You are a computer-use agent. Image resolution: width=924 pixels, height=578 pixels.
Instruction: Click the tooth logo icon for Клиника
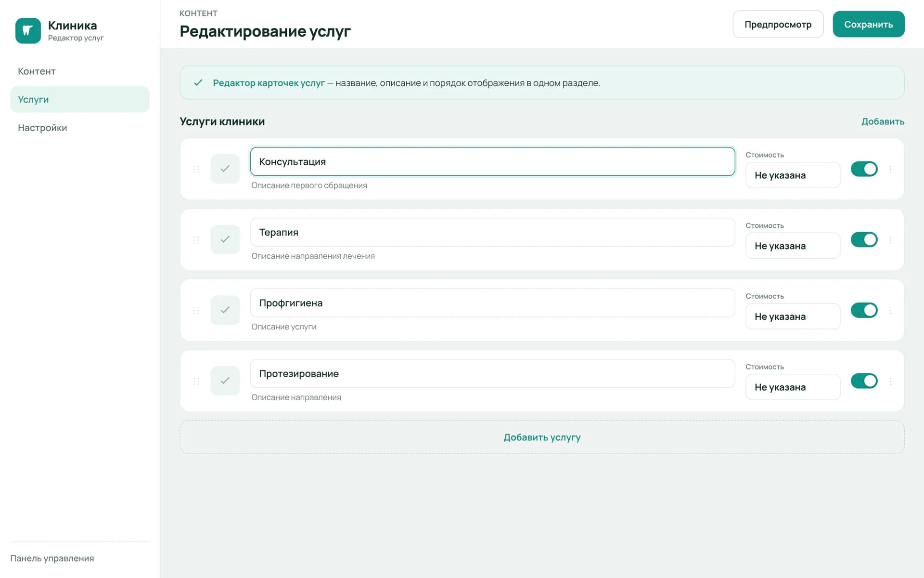[x=28, y=31]
